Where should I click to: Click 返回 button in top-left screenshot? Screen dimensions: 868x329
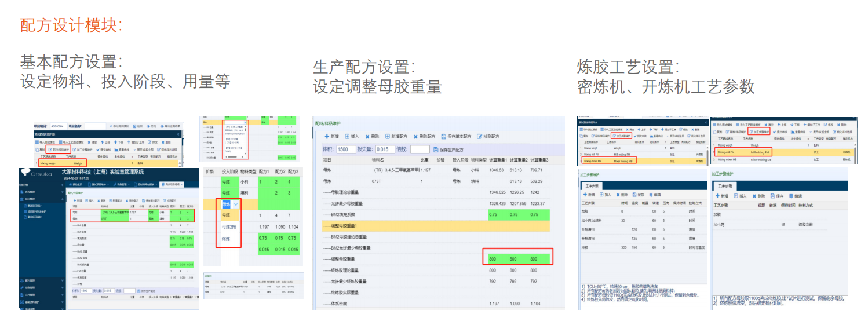(x=138, y=126)
